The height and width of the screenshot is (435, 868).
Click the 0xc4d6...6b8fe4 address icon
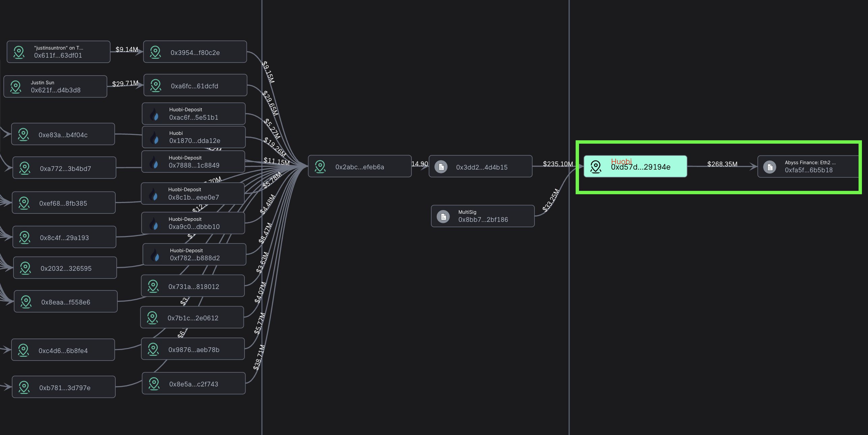pos(23,350)
